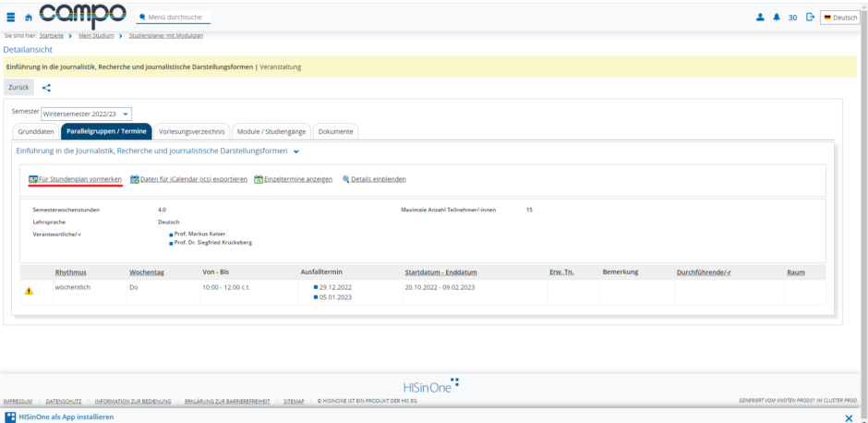Image resolution: width=868 pixels, height=423 pixels.
Task: Click the Menü durchsuchen search field
Action: (175, 17)
